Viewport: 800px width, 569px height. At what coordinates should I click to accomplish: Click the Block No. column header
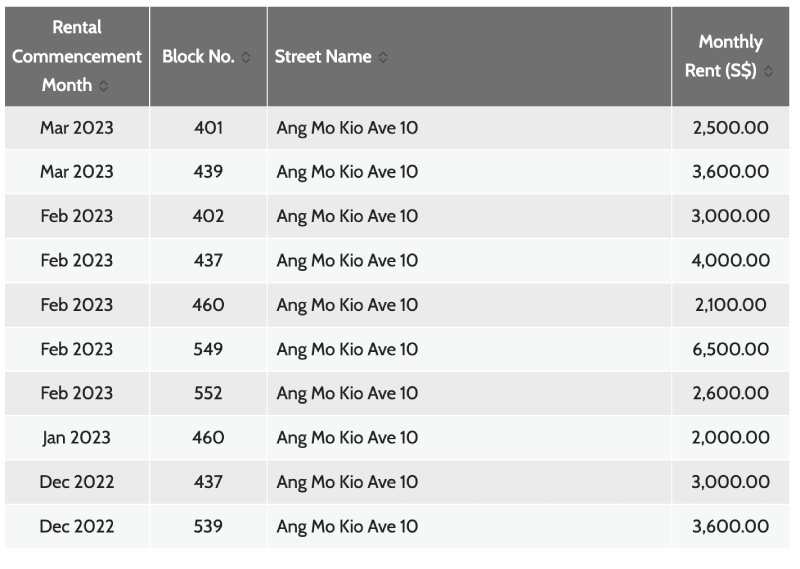[x=198, y=57]
